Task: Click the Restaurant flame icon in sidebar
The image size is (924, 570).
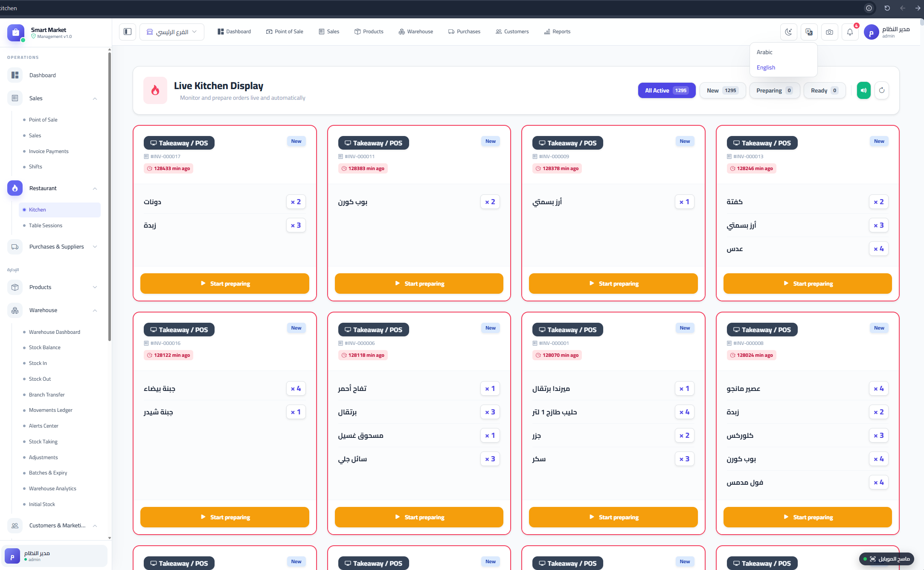Action: pyautogui.click(x=15, y=188)
